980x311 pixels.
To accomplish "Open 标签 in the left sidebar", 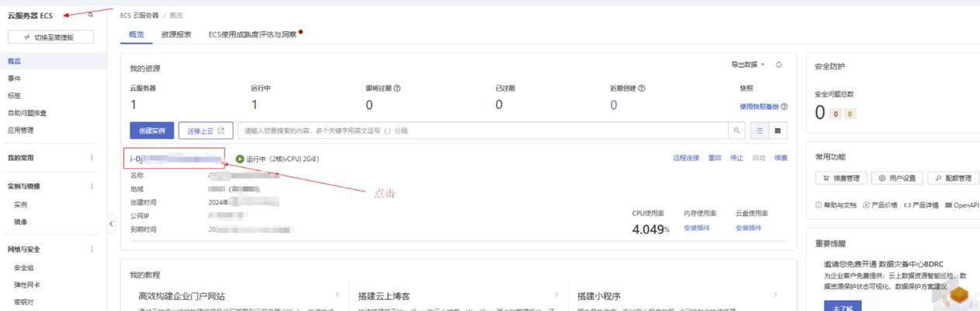I will pos(14,96).
